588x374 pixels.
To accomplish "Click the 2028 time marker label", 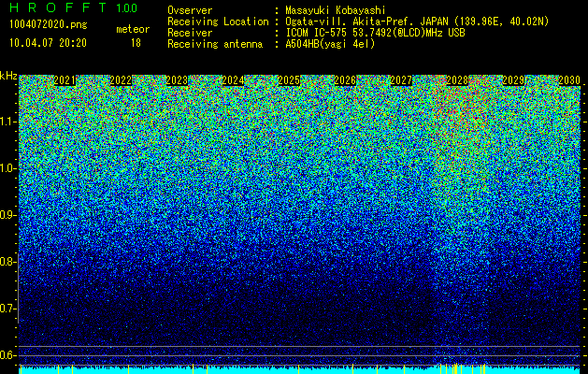I will point(457,80).
